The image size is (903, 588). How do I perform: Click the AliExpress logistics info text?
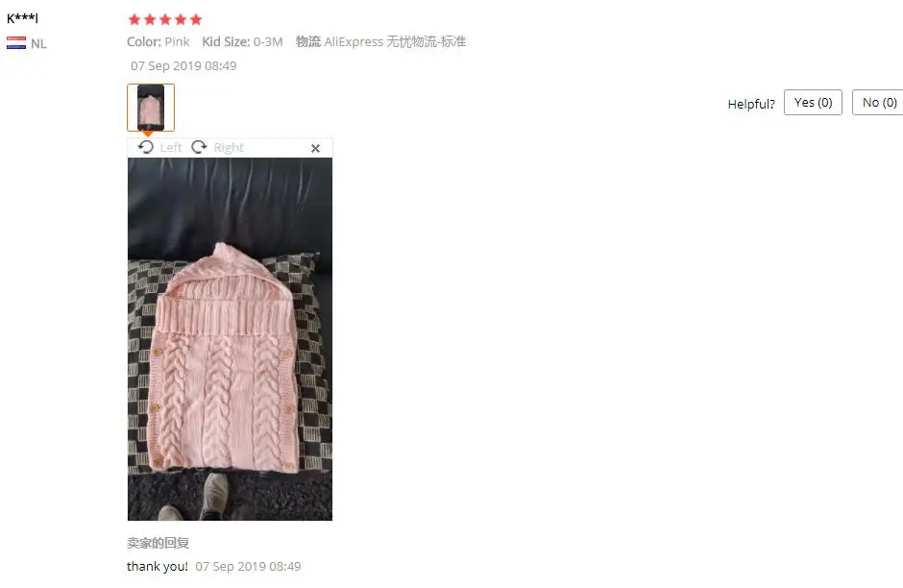click(x=380, y=41)
